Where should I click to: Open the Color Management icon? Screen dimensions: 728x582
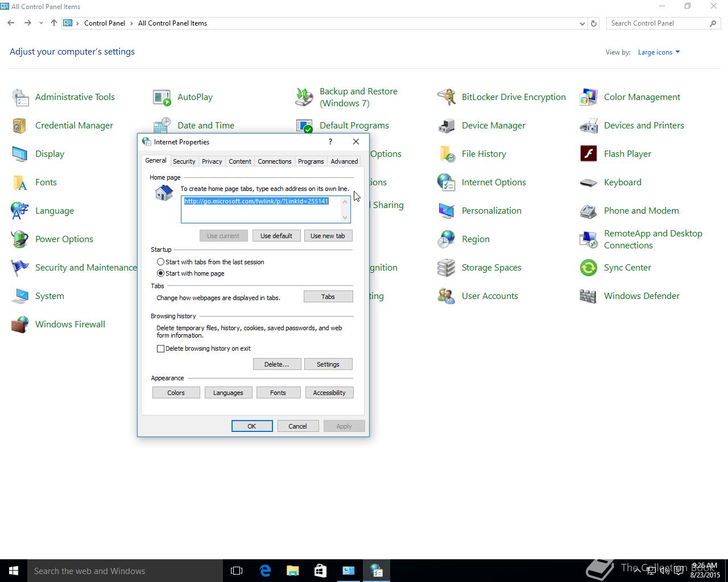(589, 97)
